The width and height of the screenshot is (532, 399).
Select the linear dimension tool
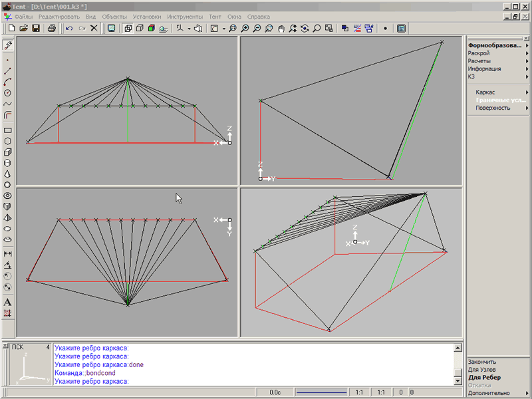[7, 253]
